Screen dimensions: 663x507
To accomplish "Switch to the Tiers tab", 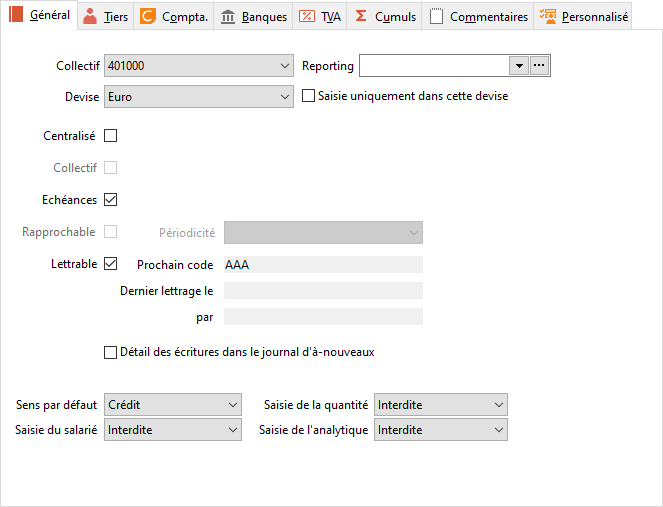I will [x=106, y=16].
